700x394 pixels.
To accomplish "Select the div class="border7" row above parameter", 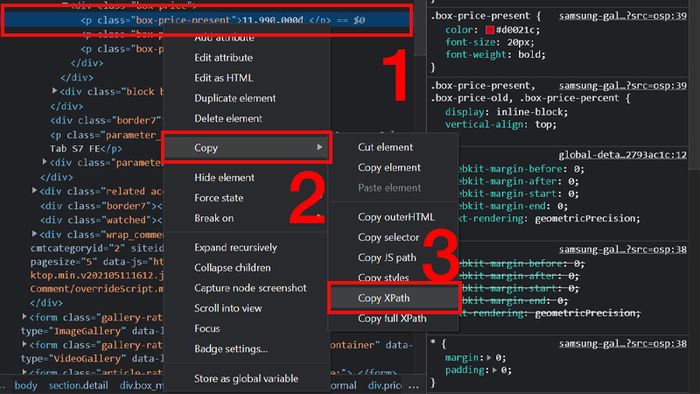I will coord(105,120).
